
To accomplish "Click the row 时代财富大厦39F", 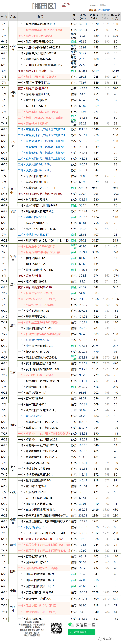I will pyautogui.click(x=60, y=199).
